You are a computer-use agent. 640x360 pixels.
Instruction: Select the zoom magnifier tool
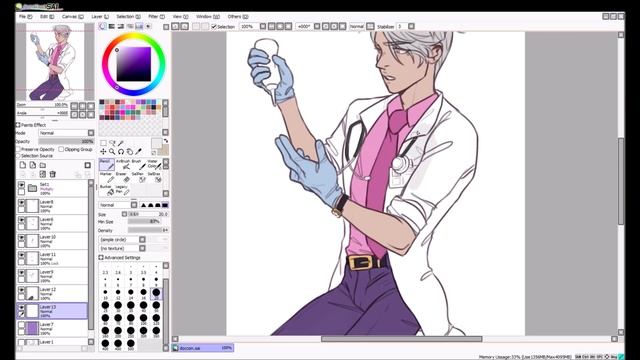coord(112,151)
